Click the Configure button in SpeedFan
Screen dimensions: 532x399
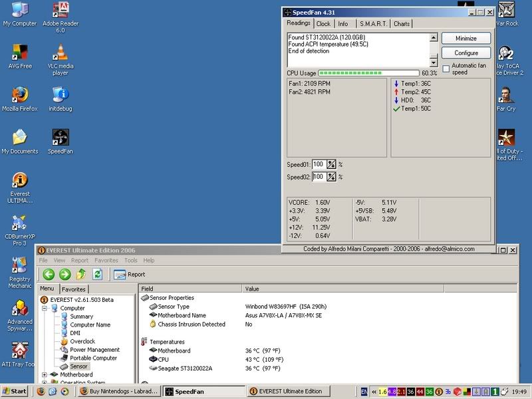click(465, 53)
